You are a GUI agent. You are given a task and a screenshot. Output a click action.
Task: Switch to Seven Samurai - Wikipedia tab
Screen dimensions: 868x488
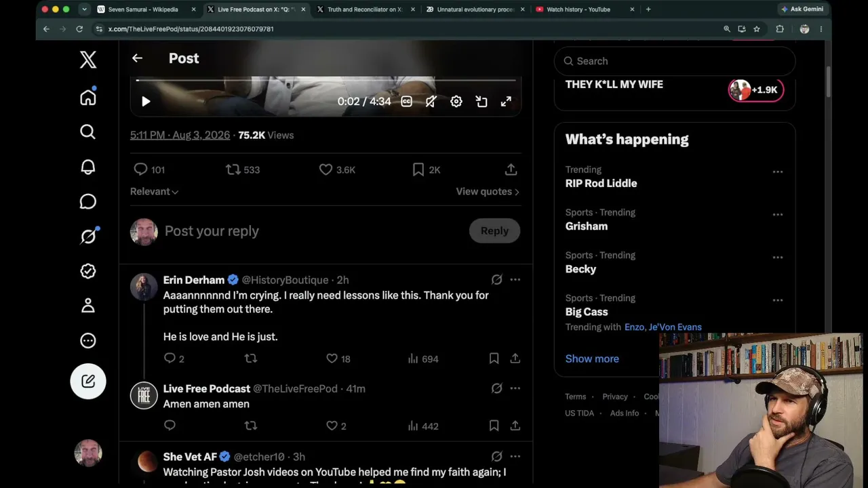point(146,9)
